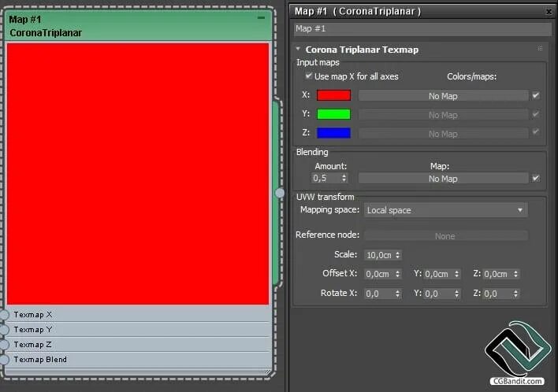Click the Rotate X spinner arrows
The image size is (558, 392).
click(398, 294)
